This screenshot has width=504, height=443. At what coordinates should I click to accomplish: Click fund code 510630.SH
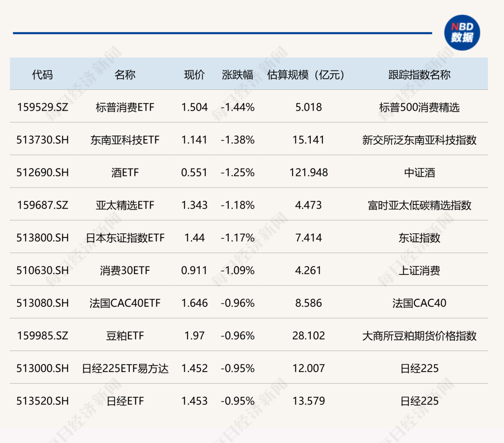42,271
